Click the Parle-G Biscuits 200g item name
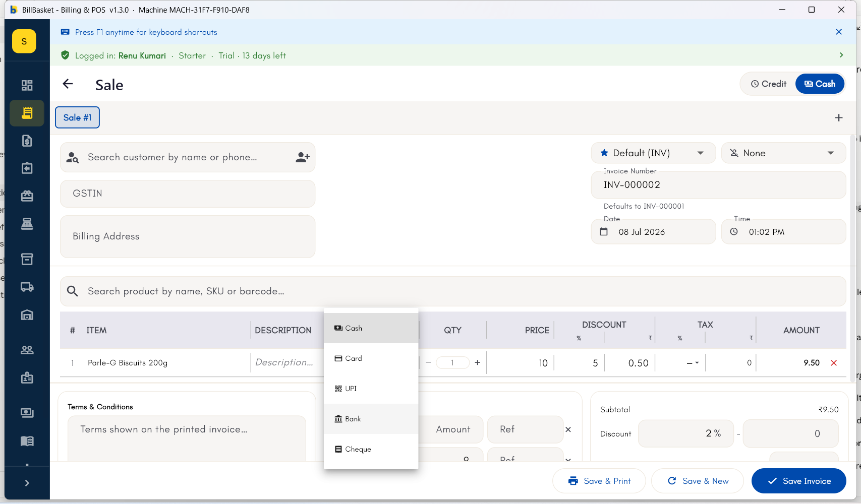 pos(128,363)
